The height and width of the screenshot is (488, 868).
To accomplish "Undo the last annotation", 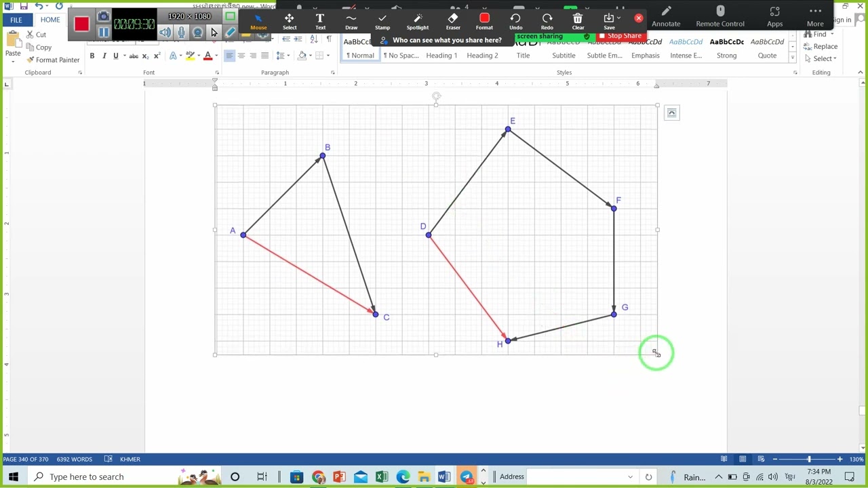I will (516, 22).
